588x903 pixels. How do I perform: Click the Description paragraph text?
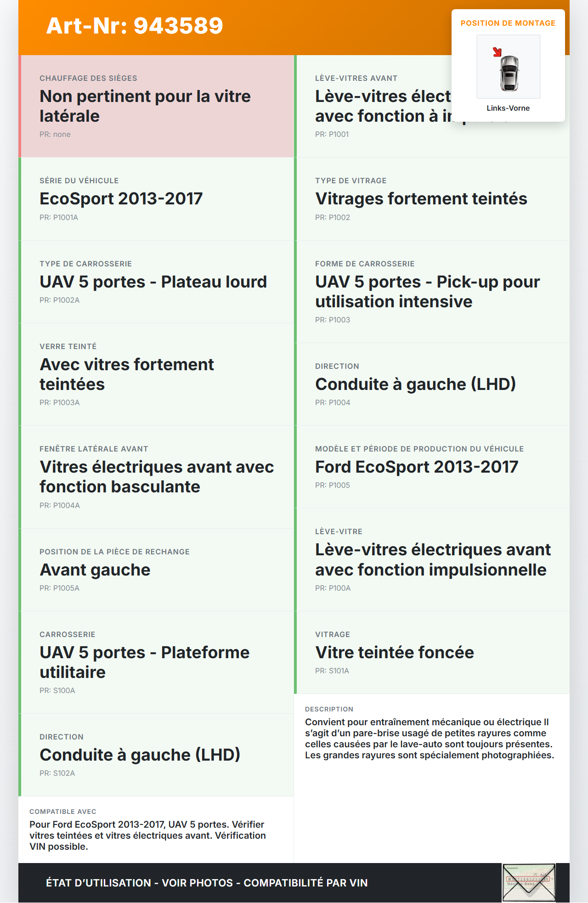pyautogui.click(x=430, y=739)
